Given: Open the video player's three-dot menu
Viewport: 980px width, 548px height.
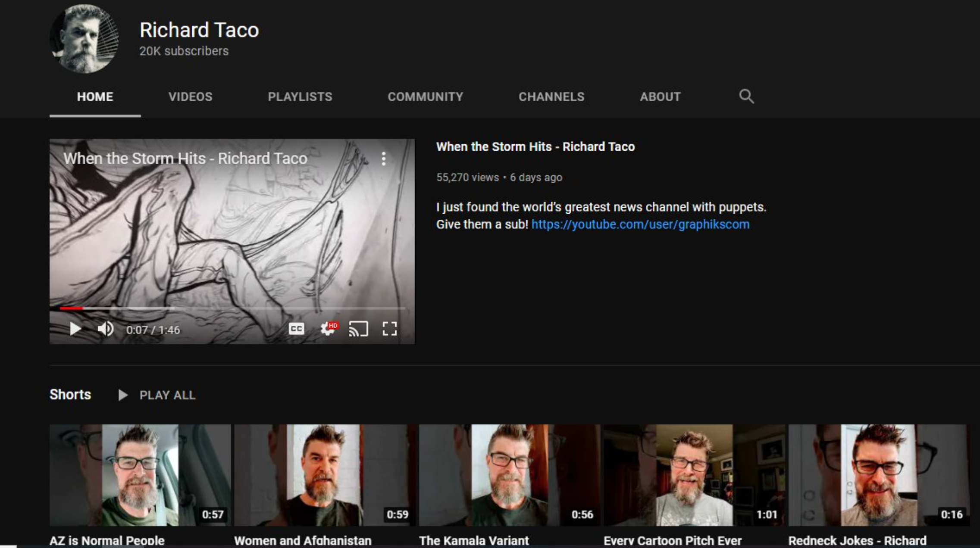Looking at the screenshot, I should click(x=383, y=159).
